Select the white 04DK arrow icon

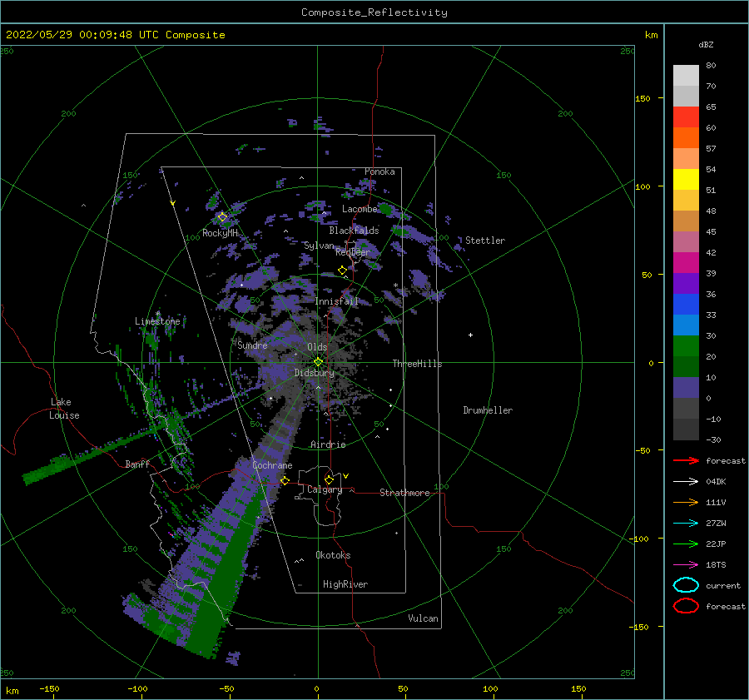686,481
